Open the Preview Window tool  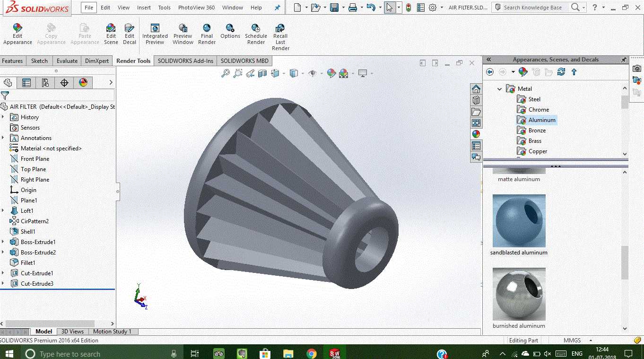[x=183, y=34]
